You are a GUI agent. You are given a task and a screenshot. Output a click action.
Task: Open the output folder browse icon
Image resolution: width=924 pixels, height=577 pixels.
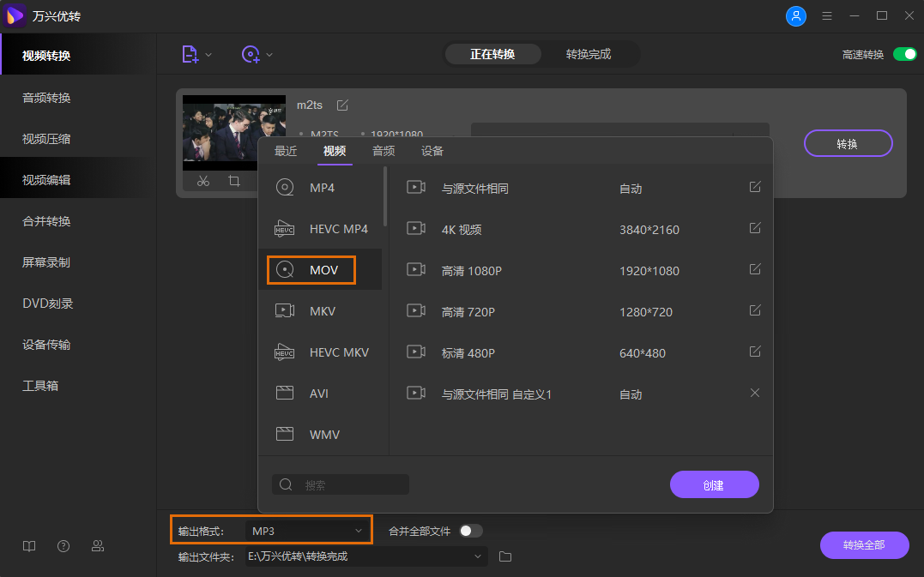point(504,556)
